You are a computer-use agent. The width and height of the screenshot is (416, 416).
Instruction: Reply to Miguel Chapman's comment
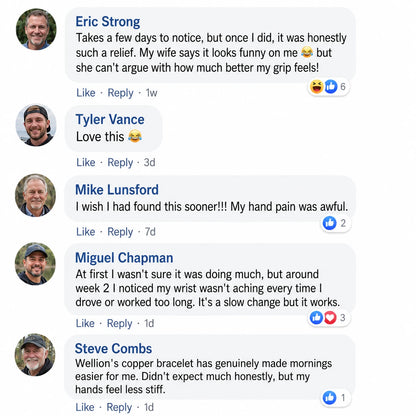pos(119,323)
